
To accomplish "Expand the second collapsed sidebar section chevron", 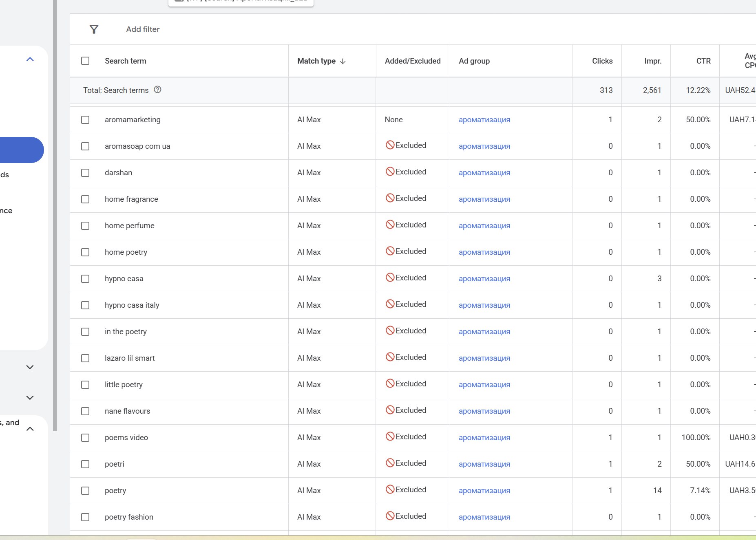I will pos(30,398).
